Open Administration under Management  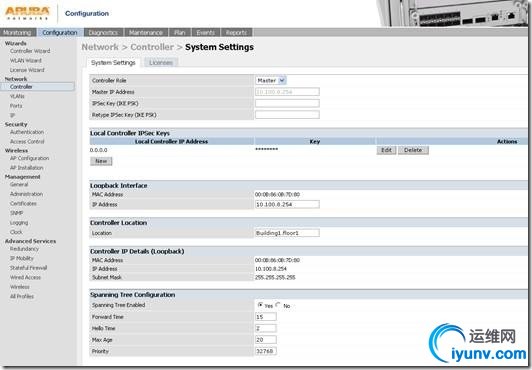[x=26, y=194]
